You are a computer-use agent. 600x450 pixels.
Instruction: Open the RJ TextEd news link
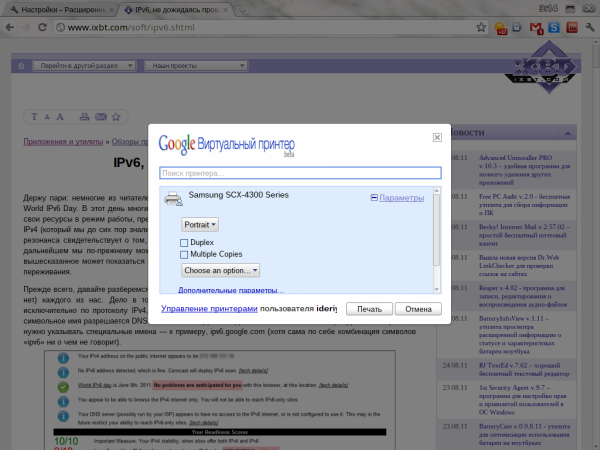coord(524,369)
